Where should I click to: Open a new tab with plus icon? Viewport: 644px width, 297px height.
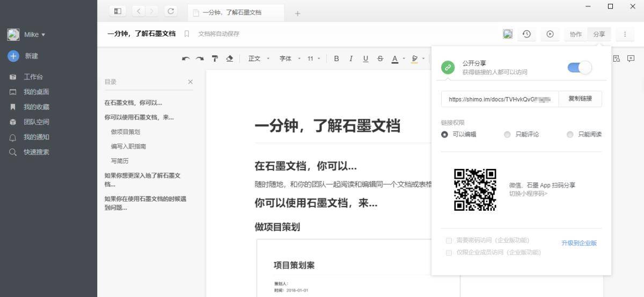[298, 13]
